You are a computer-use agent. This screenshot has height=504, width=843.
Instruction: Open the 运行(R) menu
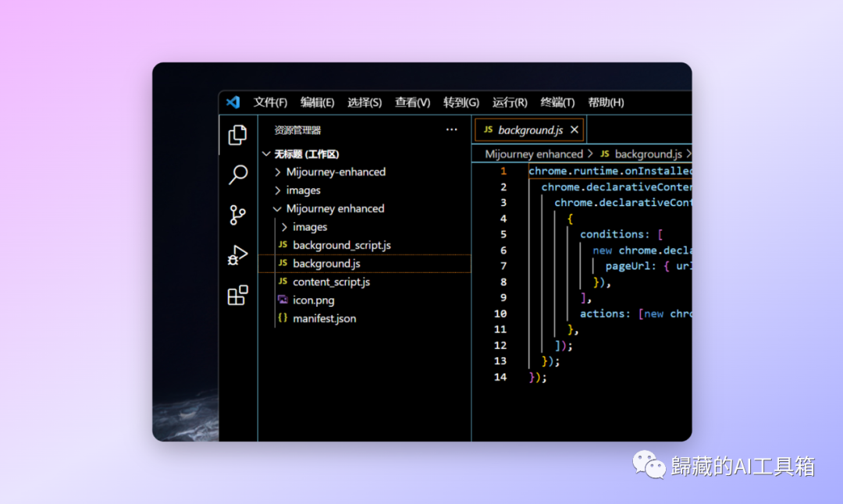coord(510,102)
